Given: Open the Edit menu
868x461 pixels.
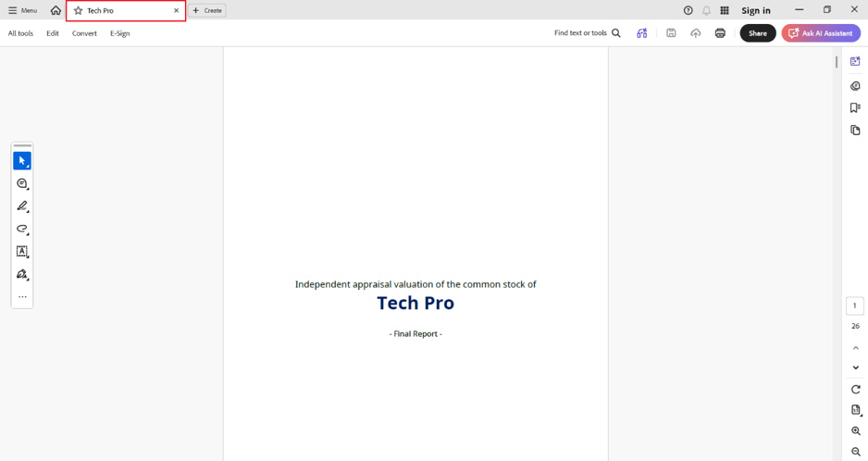Looking at the screenshot, I should (53, 33).
